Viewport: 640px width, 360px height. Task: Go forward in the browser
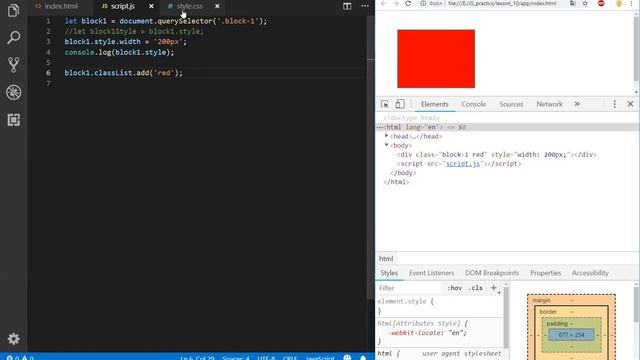point(396,4)
